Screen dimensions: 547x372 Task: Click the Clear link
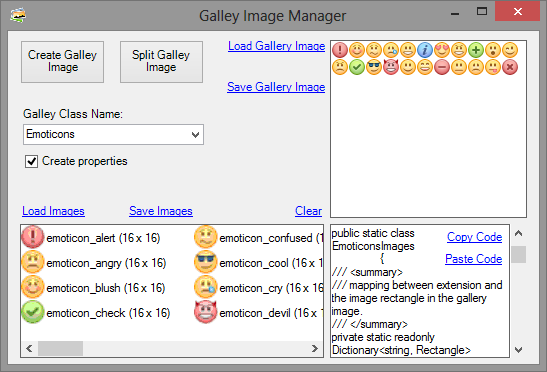pyautogui.click(x=308, y=211)
